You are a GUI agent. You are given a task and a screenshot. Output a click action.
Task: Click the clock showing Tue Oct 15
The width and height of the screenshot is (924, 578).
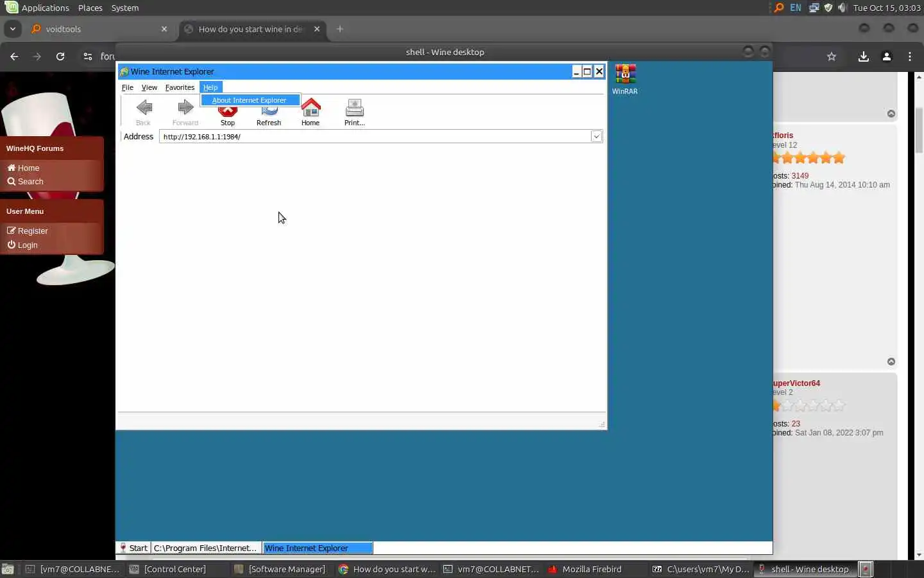[x=887, y=8]
